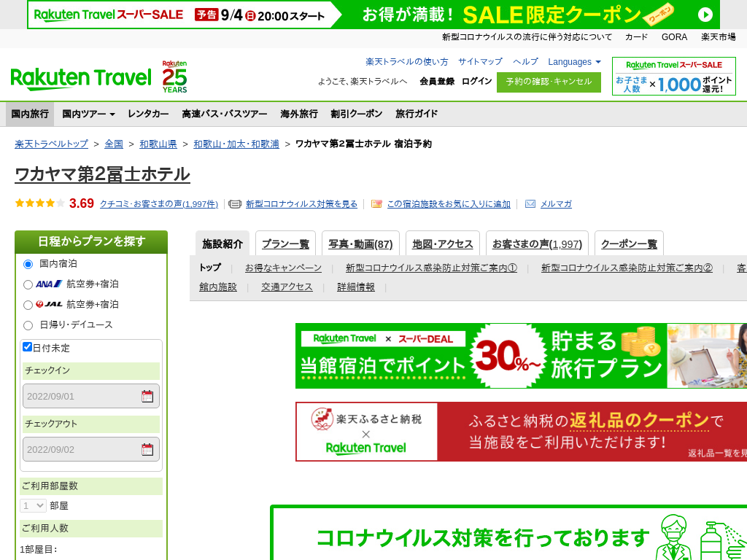Click the スーパーDEAL 30% points banner

pos(521,356)
